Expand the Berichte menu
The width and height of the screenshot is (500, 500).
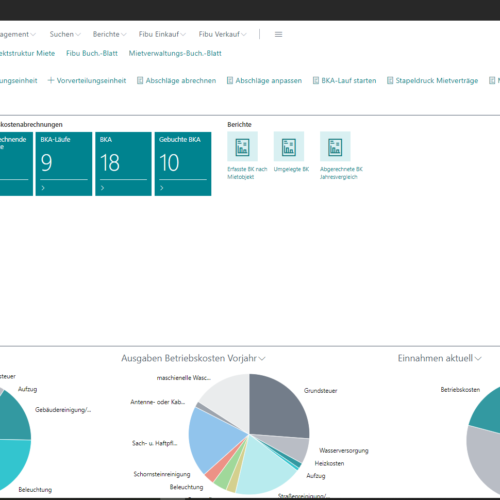tap(109, 34)
